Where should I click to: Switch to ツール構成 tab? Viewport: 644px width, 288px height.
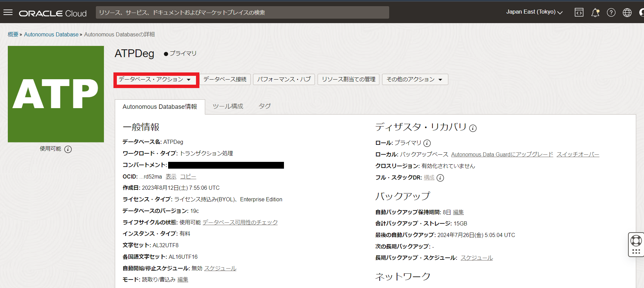(228, 106)
